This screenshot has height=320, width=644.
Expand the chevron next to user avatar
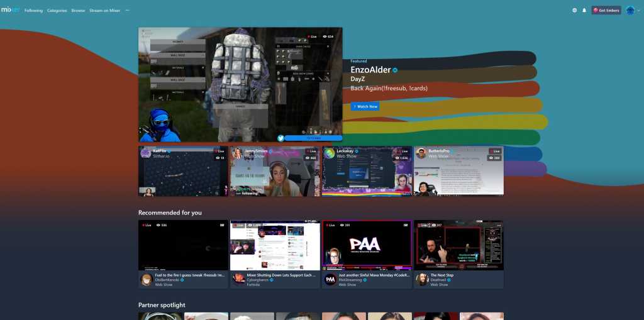(639, 11)
